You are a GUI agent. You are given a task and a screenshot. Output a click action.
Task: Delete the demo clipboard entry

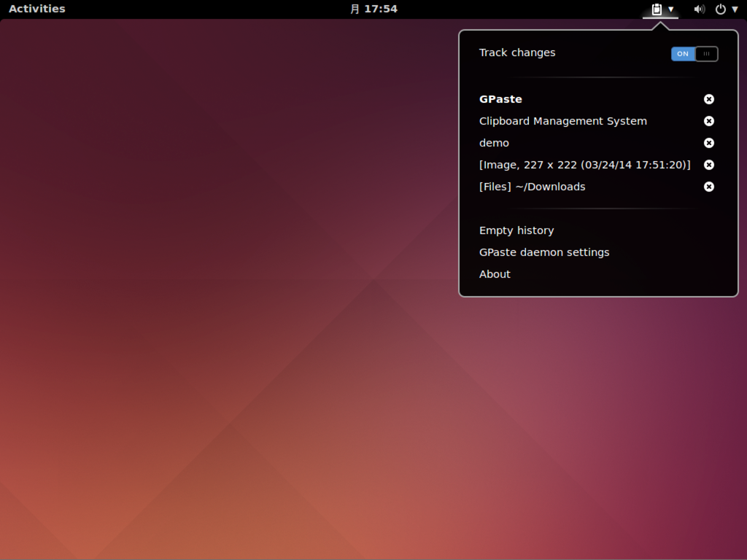pos(709,143)
